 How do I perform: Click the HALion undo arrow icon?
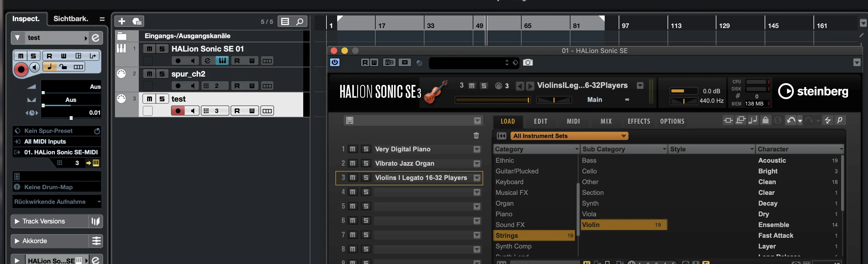[791, 120]
